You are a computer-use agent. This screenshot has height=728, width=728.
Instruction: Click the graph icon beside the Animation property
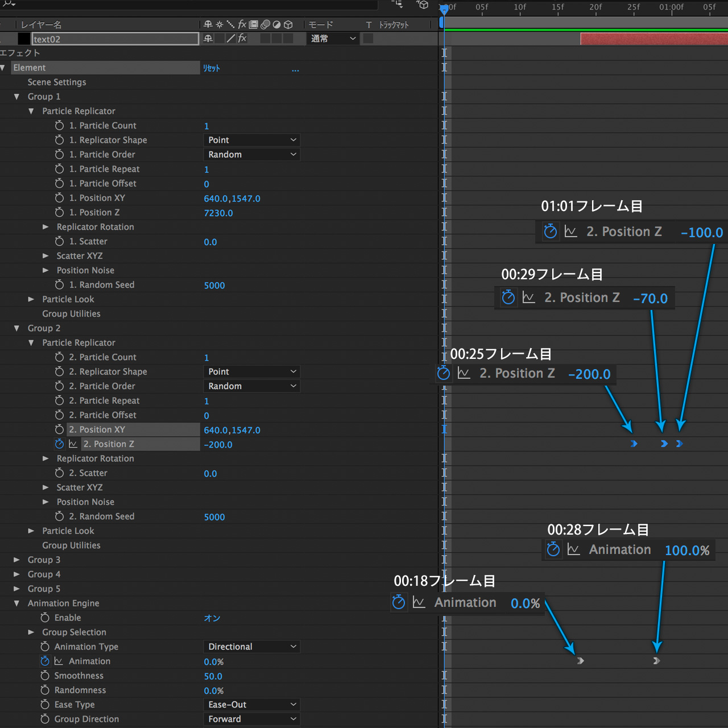point(59,661)
